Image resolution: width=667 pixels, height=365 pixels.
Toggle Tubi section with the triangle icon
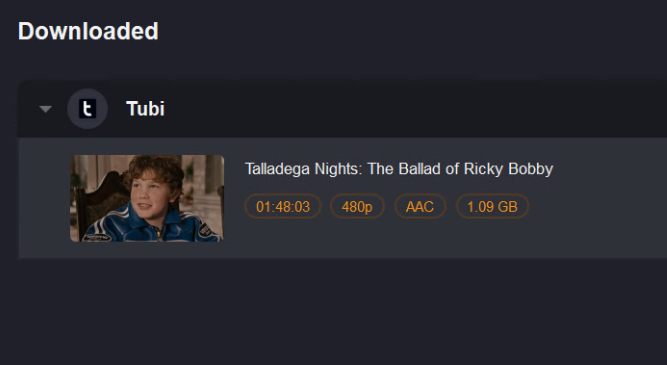click(x=46, y=109)
